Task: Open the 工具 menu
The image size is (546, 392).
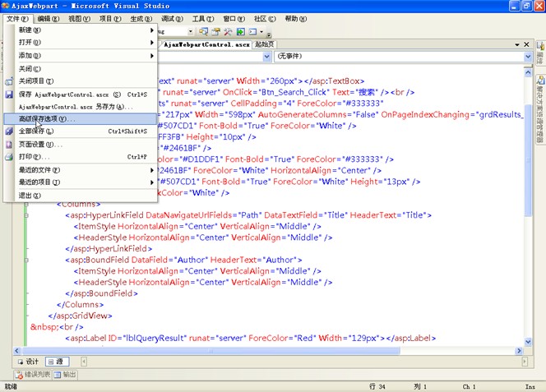Action: click(x=203, y=19)
